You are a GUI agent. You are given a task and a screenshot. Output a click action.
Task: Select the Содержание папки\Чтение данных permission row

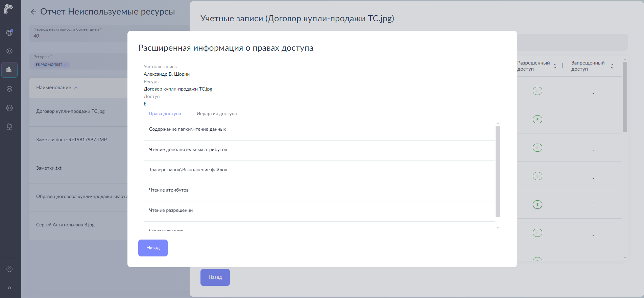point(319,130)
